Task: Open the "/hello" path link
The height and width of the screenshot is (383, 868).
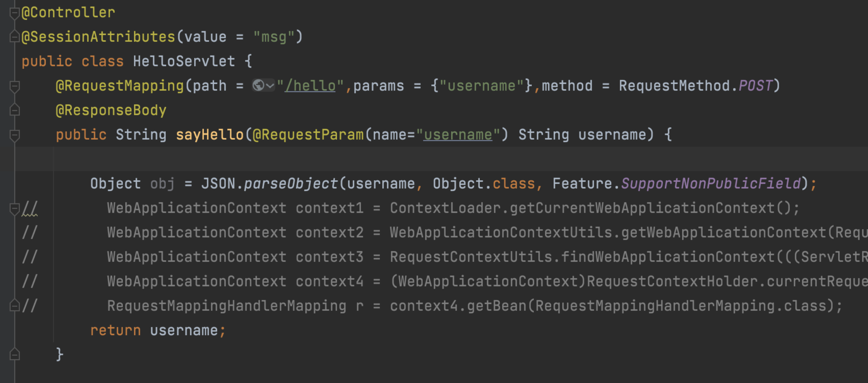Action: click(x=310, y=86)
